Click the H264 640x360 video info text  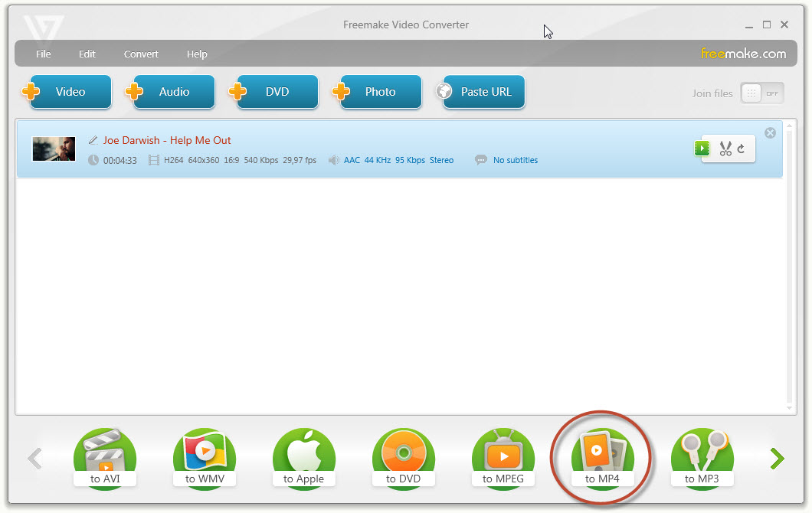point(240,160)
